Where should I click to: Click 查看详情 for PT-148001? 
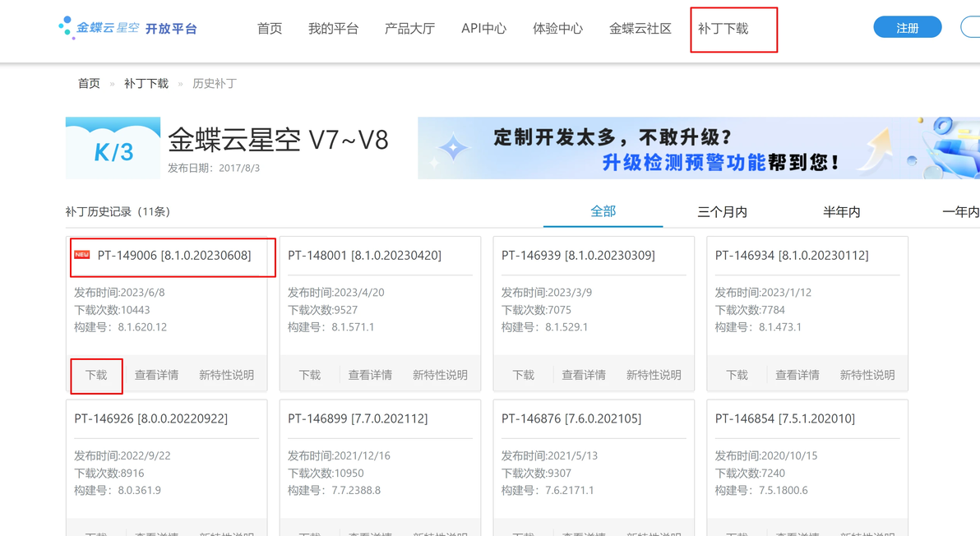point(370,375)
